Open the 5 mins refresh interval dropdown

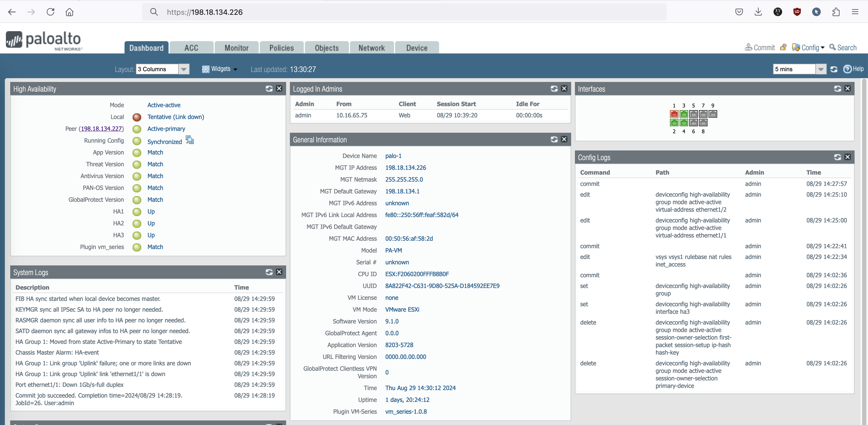pos(821,69)
